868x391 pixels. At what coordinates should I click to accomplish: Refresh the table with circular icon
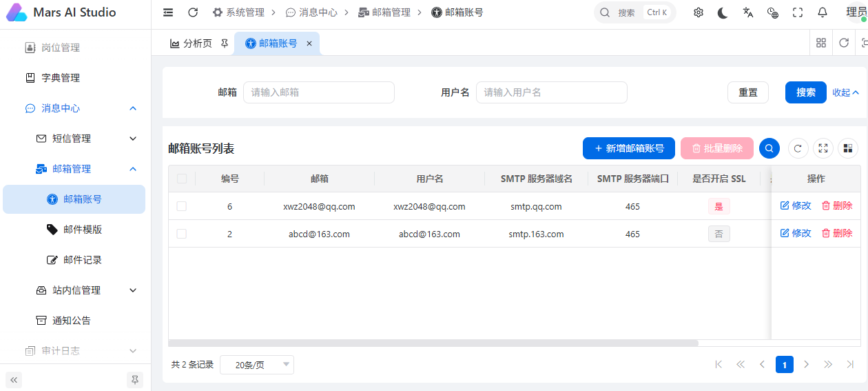click(798, 148)
